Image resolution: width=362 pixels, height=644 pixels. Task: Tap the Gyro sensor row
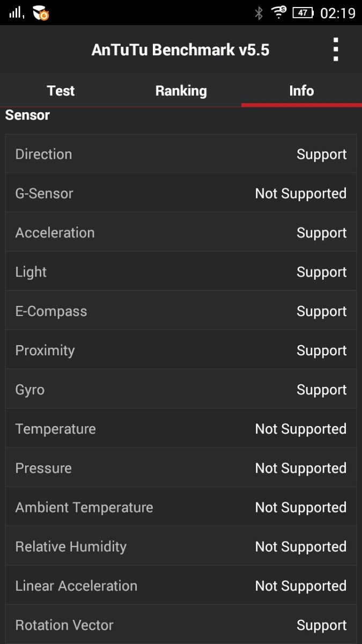tap(181, 389)
